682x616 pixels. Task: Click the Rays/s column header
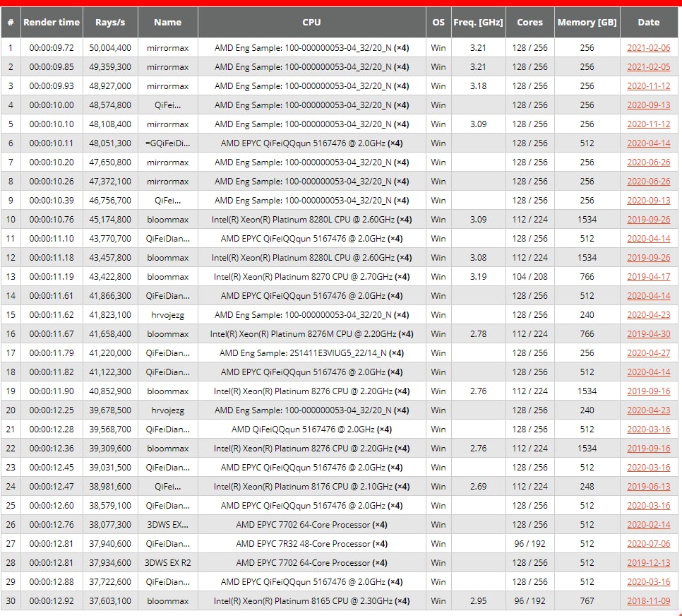click(110, 22)
